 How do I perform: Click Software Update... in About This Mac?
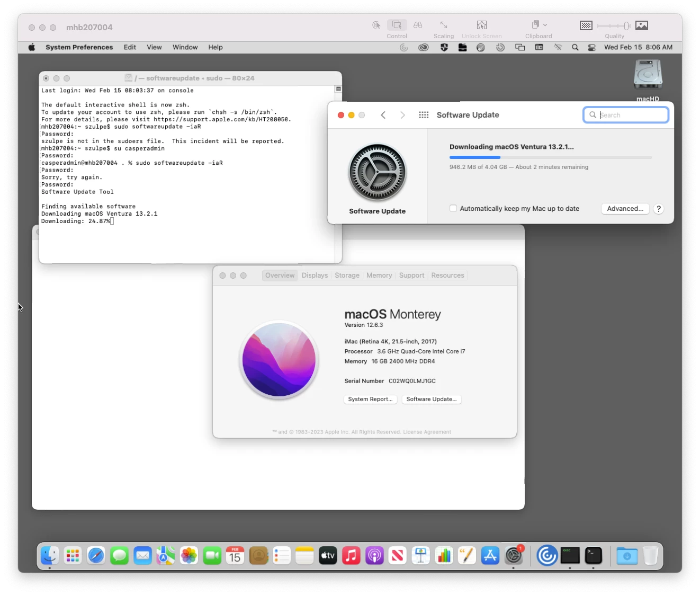(432, 399)
